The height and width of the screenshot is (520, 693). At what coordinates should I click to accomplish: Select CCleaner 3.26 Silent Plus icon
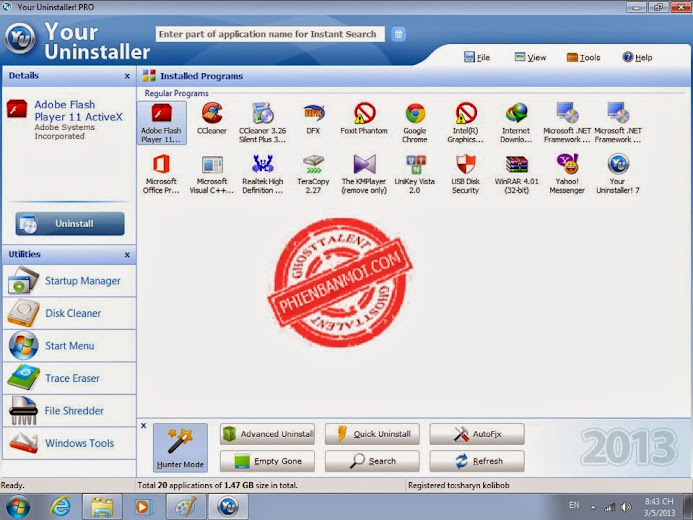(263, 123)
